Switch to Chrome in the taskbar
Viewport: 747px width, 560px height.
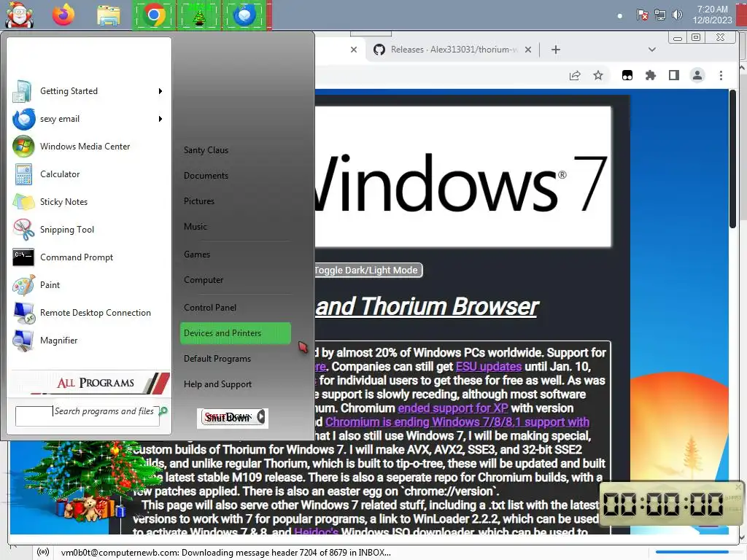pyautogui.click(x=153, y=15)
